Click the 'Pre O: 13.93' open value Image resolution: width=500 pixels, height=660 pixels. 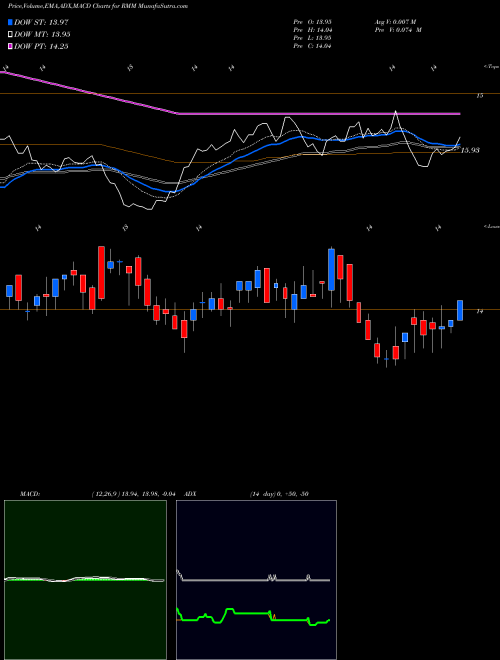(x=312, y=22)
